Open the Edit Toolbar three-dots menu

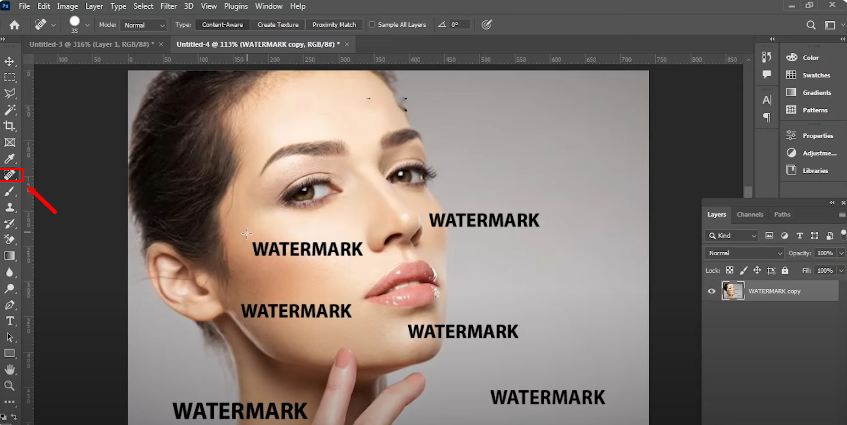pos(10,402)
